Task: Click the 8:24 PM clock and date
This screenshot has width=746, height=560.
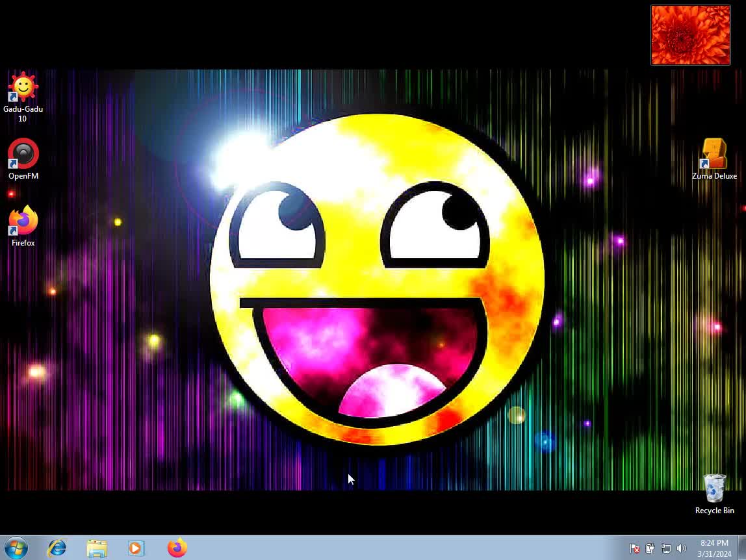Action: (x=714, y=548)
